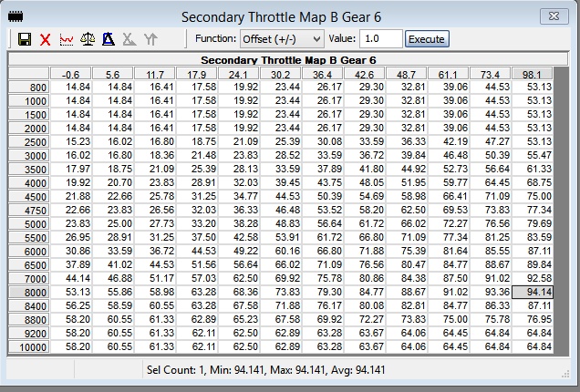Click the Value input field
The height and width of the screenshot is (392, 580).
point(379,39)
